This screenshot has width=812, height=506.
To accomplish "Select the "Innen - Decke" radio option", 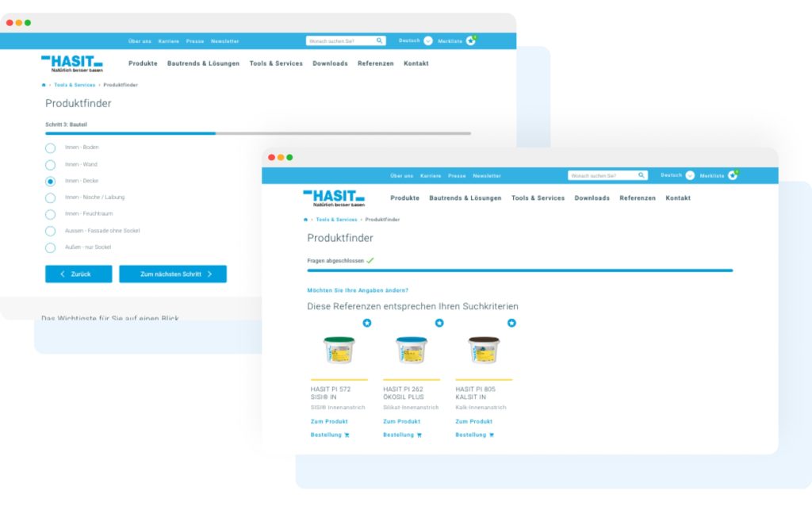I will coord(50,182).
